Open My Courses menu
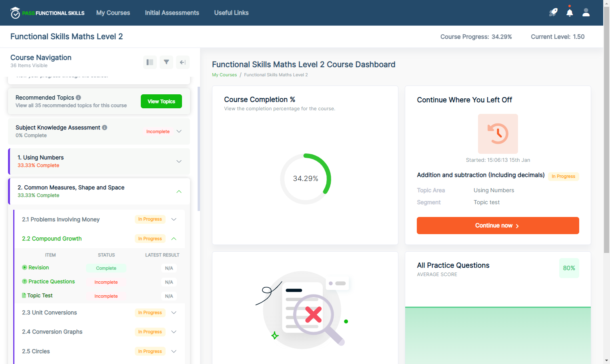This screenshot has width=610, height=364. click(113, 13)
